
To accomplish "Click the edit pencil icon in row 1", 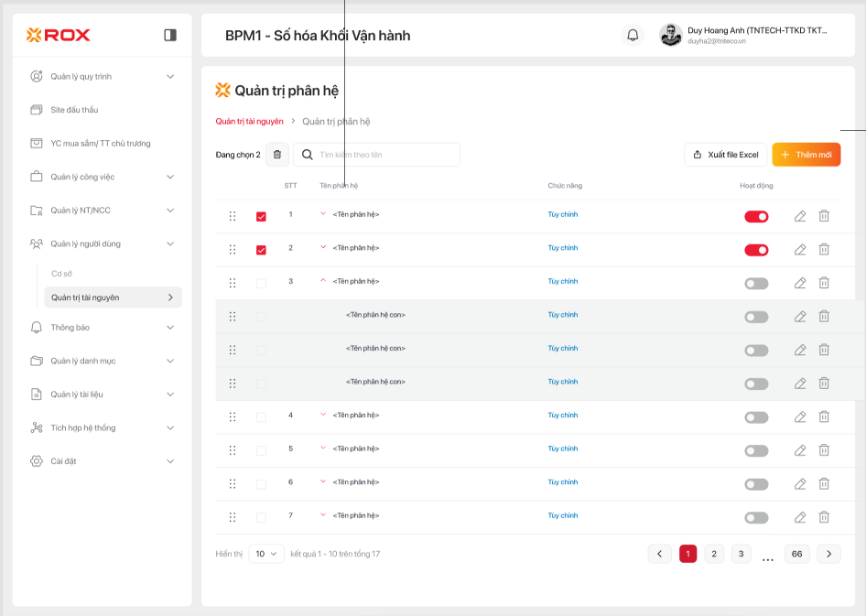I will [x=800, y=216].
